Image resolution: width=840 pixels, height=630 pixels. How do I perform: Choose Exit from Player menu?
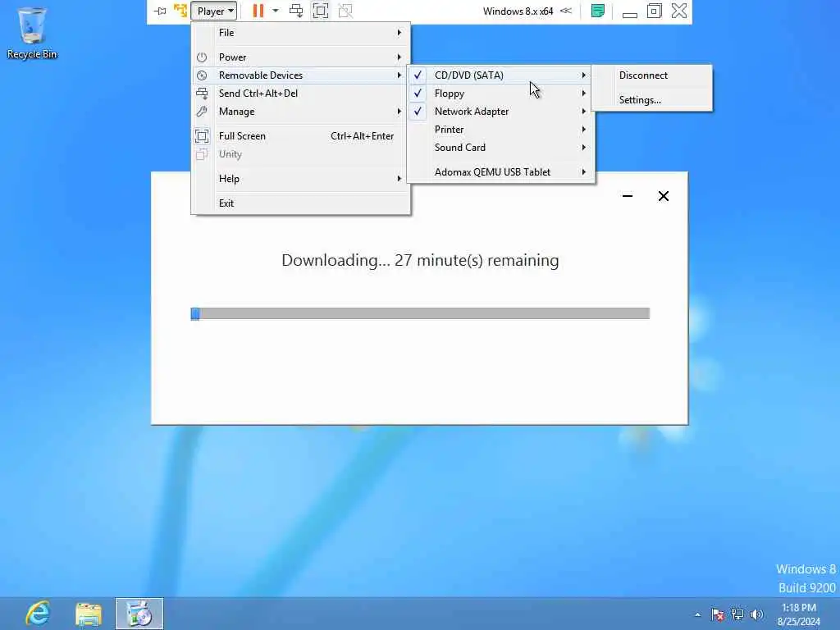click(x=301, y=203)
